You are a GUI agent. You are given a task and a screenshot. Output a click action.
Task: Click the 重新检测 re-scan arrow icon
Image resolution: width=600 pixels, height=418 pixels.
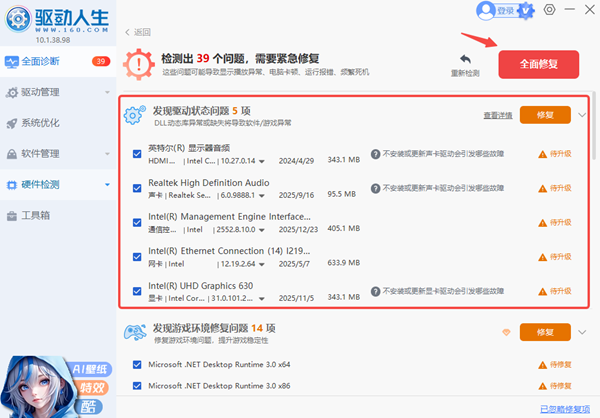[x=465, y=61]
